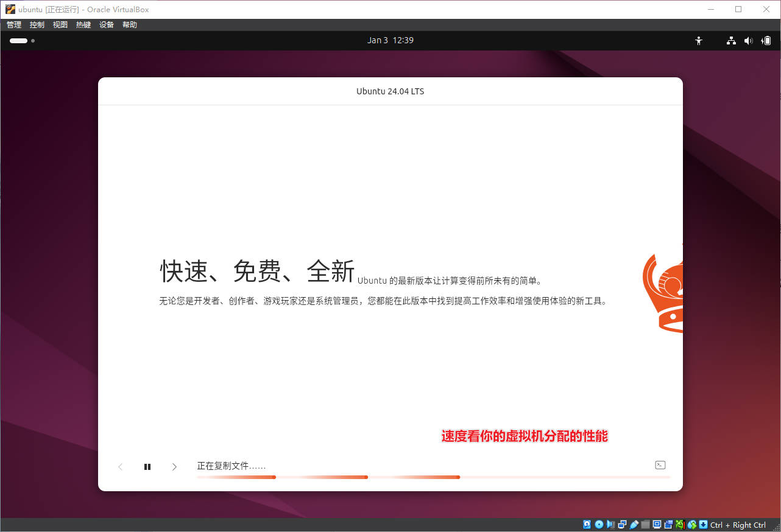The image size is (781, 532).
Task: Click the VirtualBox hard disk activity icon
Action: coord(587,525)
